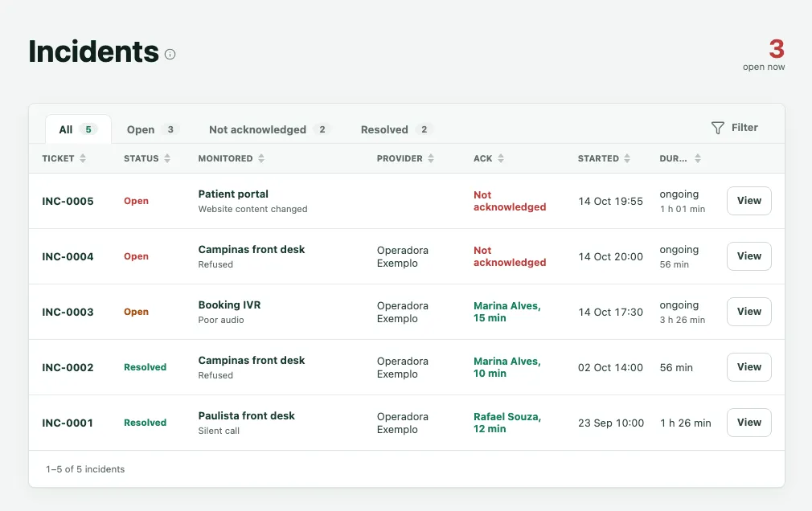Sort by the DUR... column arrows
Screen dimensions: 812x511
[698, 158]
